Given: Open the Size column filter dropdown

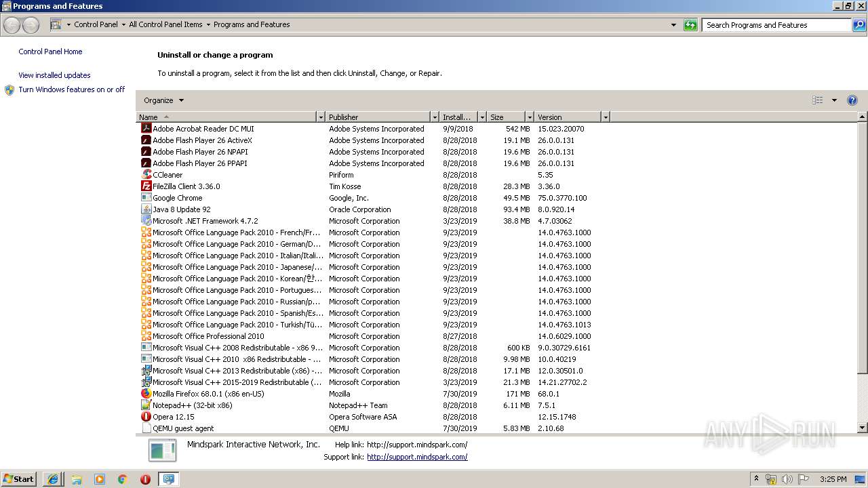Looking at the screenshot, I should (530, 117).
